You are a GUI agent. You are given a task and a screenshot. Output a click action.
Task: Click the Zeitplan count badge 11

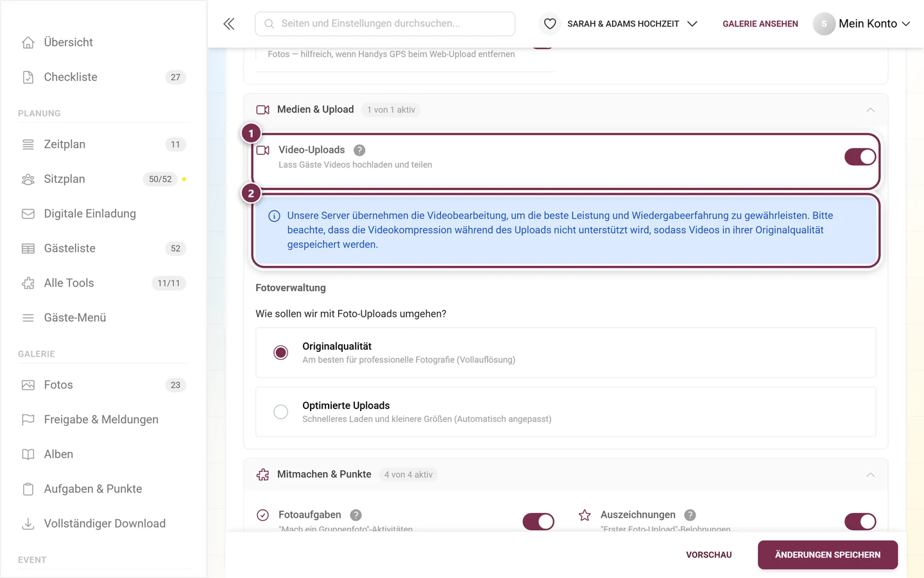pos(176,144)
